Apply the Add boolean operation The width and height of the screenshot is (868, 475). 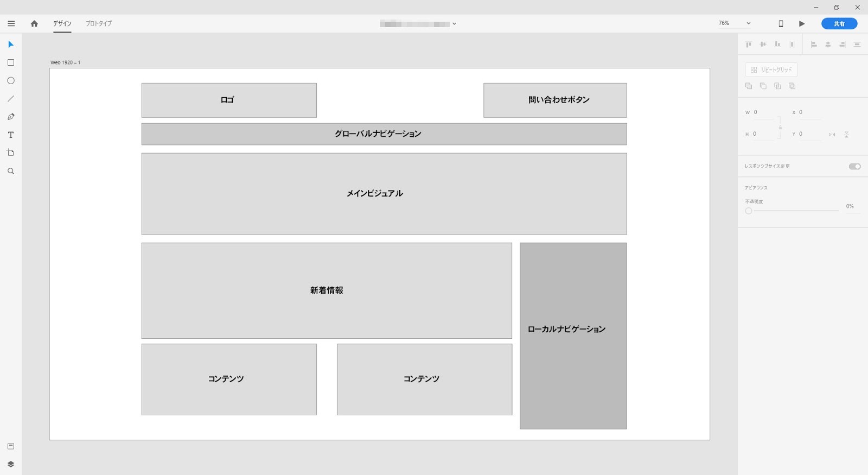click(749, 86)
